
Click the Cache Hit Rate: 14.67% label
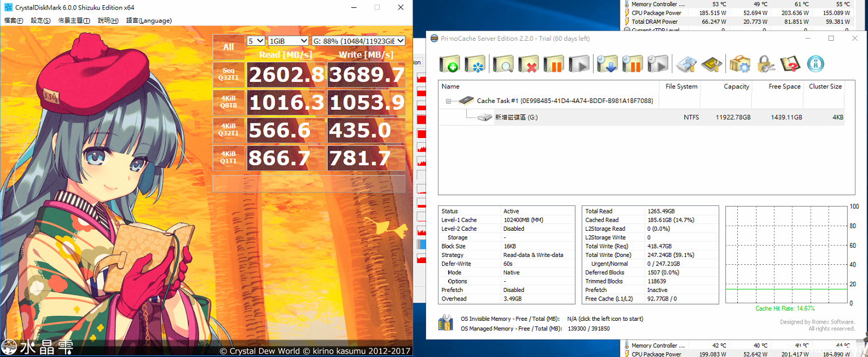(x=785, y=308)
